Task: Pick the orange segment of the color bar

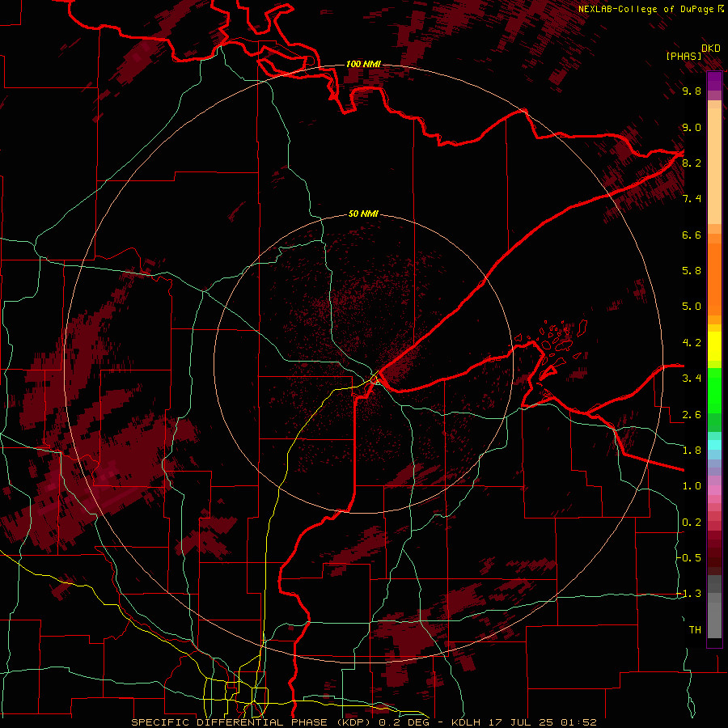Action: [714, 278]
